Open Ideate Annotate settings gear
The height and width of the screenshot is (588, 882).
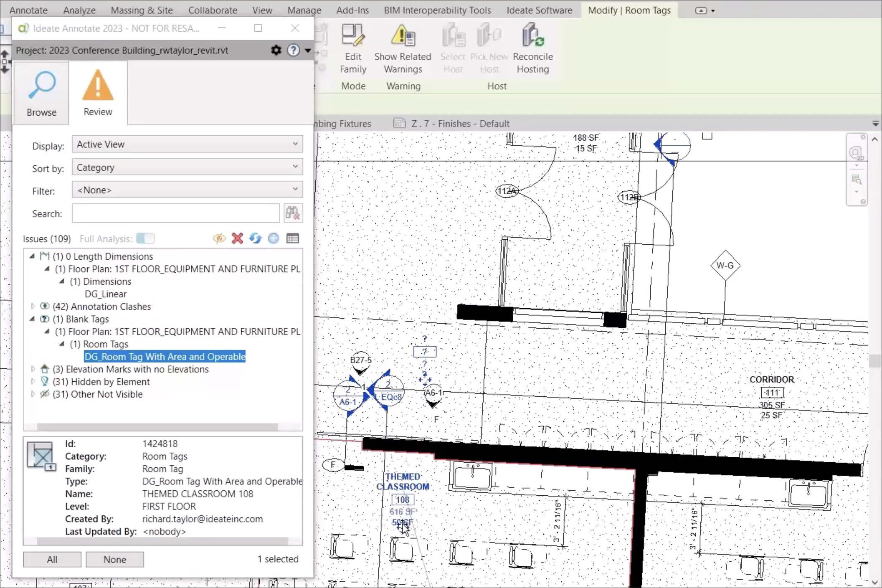pyautogui.click(x=276, y=50)
